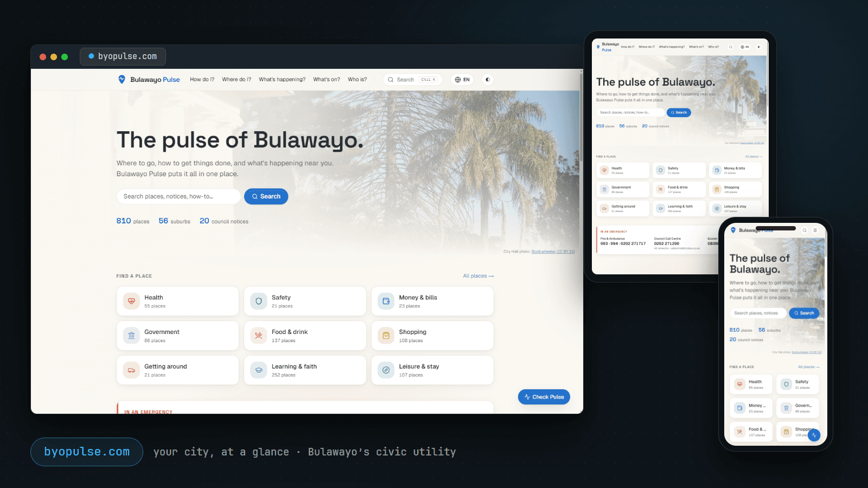The width and height of the screenshot is (868, 488).
Task: Click the blue Search button in desktop hero
Action: (266, 196)
